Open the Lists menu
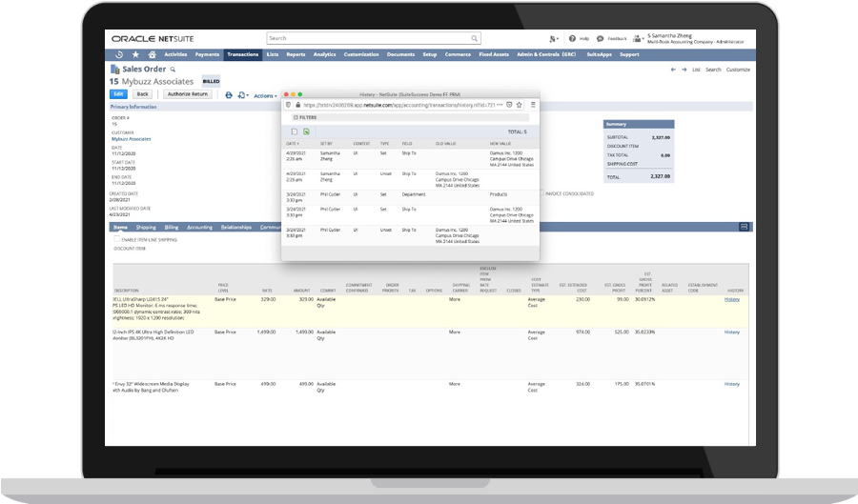 (273, 54)
